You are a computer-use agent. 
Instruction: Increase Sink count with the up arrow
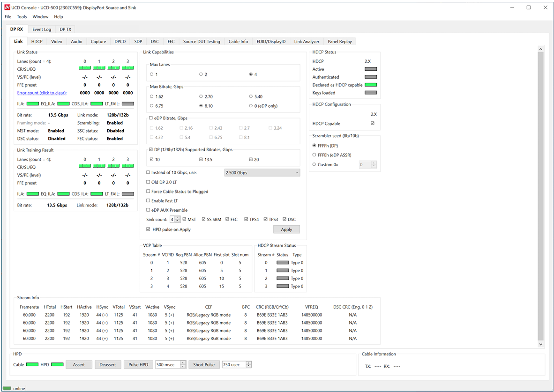click(178, 218)
